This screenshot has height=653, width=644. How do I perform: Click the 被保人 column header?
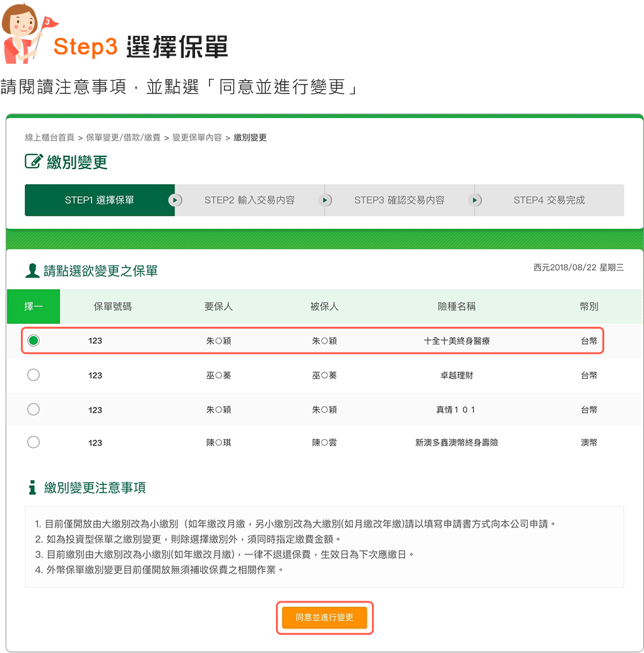pos(325,307)
